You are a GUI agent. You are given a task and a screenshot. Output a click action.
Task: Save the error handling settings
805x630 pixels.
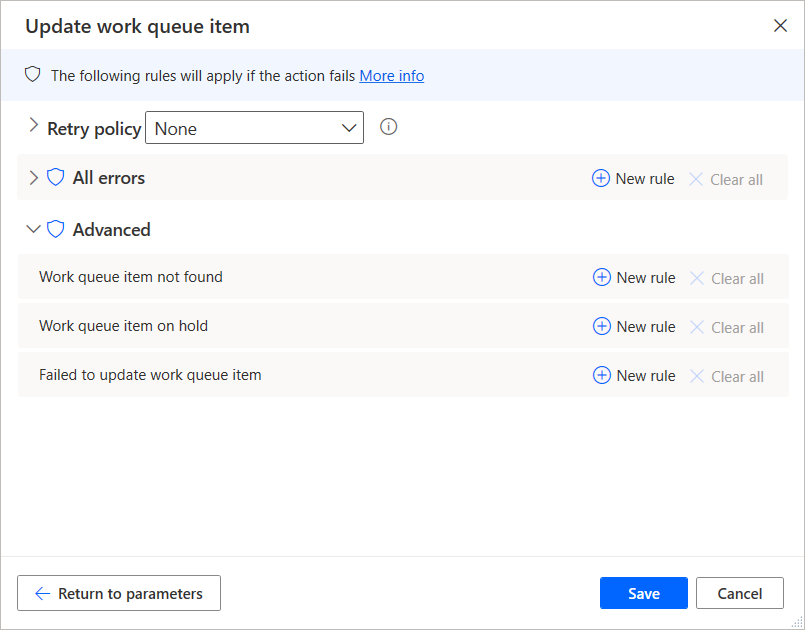(644, 593)
